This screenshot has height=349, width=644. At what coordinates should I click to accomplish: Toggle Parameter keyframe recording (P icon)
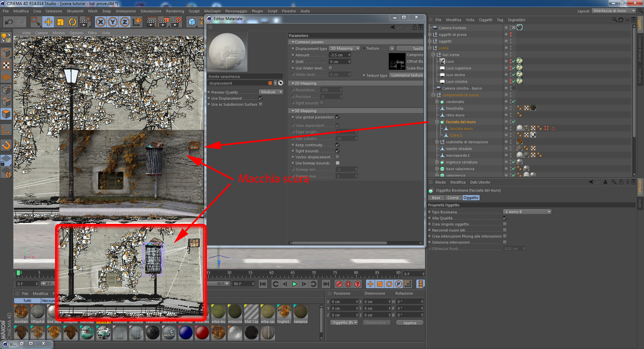click(x=398, y=284)
